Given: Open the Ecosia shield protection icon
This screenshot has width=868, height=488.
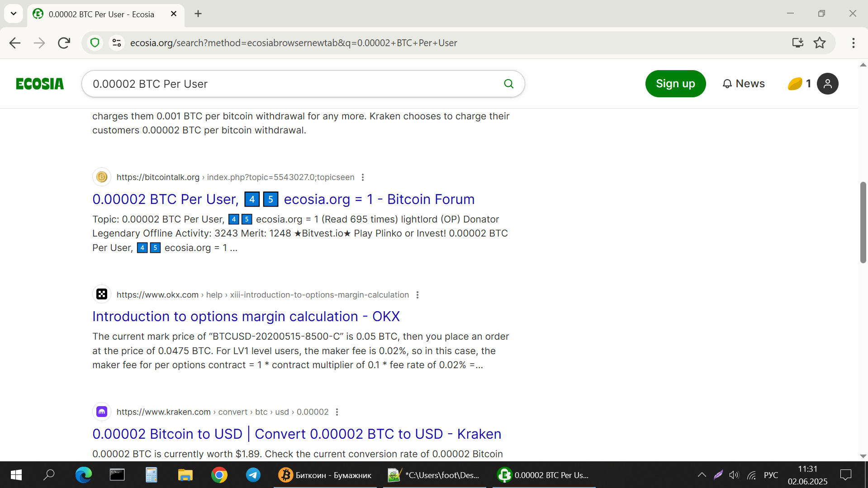Looking at the screenshot, I should click(95, 43).
